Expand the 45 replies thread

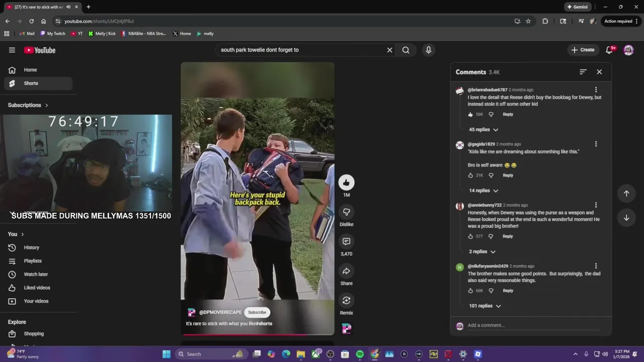(x=484, y=130)
